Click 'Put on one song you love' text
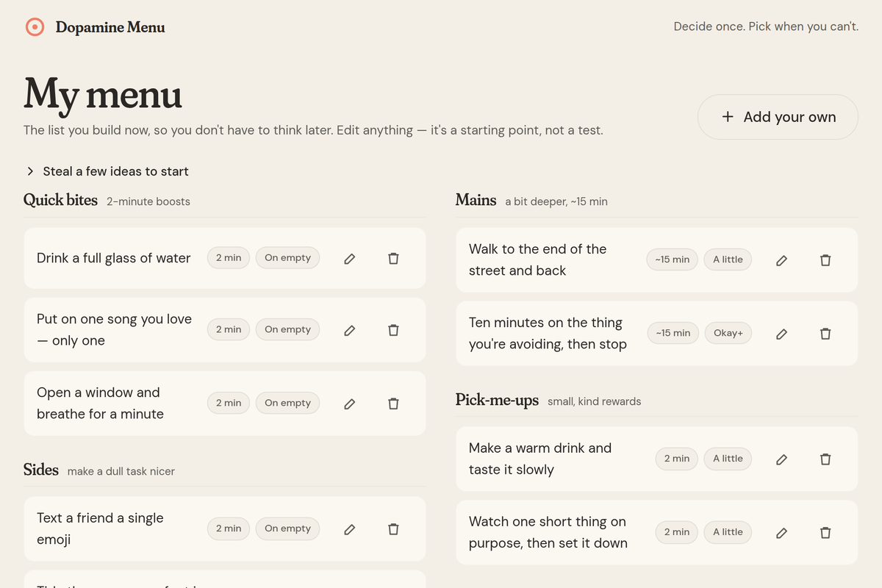882x588 pixels. 114,330
